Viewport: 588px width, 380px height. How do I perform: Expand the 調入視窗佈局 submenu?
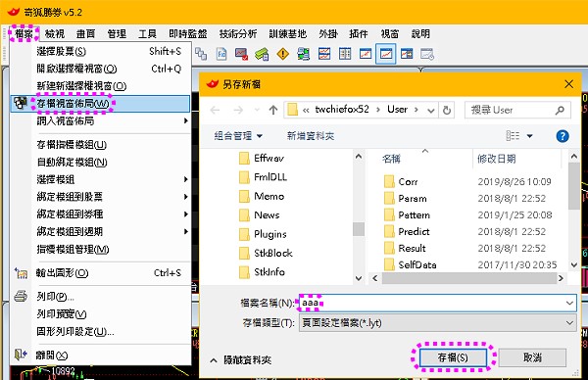tap(101, 120)
